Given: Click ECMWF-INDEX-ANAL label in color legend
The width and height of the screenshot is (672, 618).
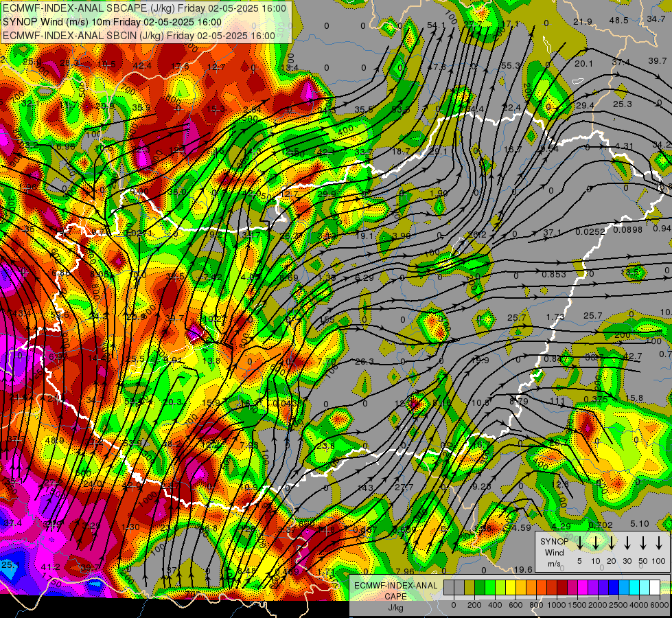Looking at the screenshot, I should click(x=395, y=586).
